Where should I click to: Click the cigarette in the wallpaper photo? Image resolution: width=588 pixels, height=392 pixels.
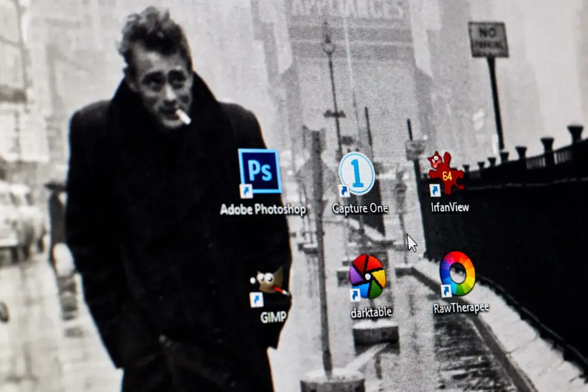click(x=183, y=117)
